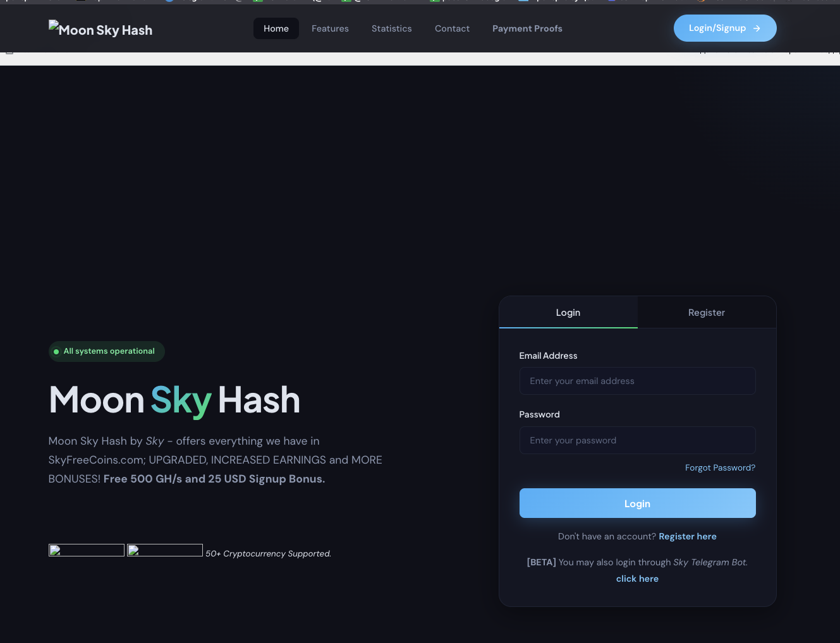View Payment Proofs

click(x=527, y=28)
